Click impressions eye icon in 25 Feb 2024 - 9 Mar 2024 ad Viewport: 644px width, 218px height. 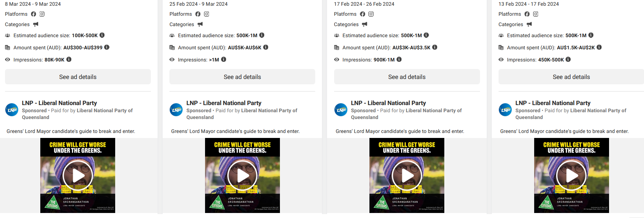coord(172,60)
